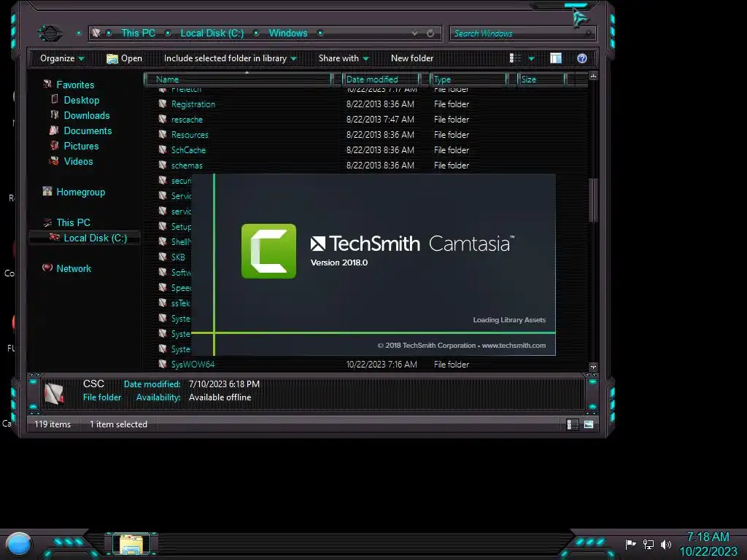Viewport: 747px width, 560px height.
Task: Open Documents in the sidebar
Action: pyautogui.click(x=88, y=131)
